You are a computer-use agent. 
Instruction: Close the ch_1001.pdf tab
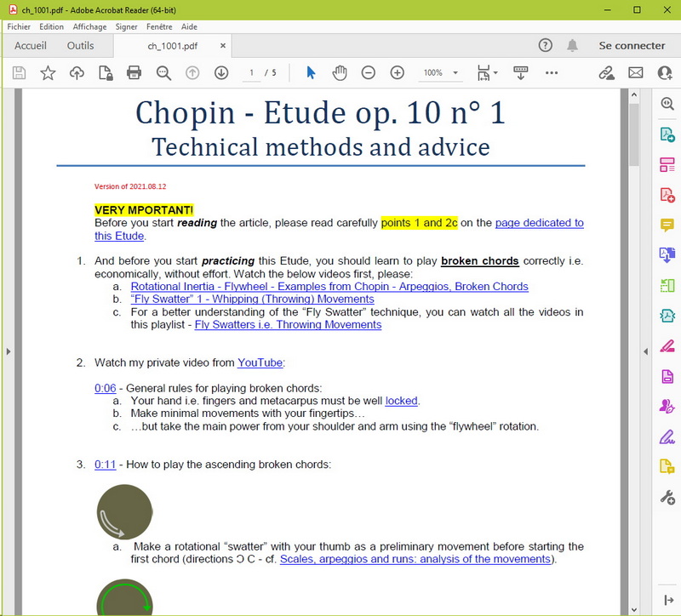[x=223, y=46]
